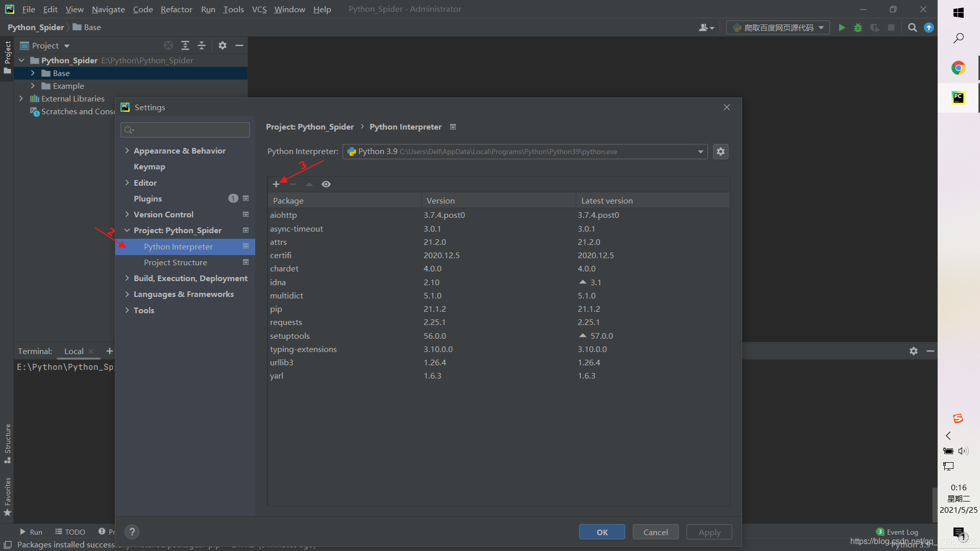Click the add package icon (+)
This screenshot has width=980, height=551.
(275, 184)
